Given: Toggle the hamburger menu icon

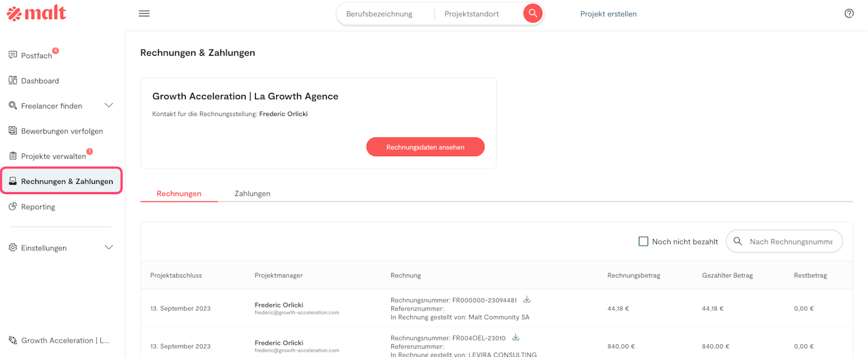Looking at the screenshot, I should coord(144,14).
